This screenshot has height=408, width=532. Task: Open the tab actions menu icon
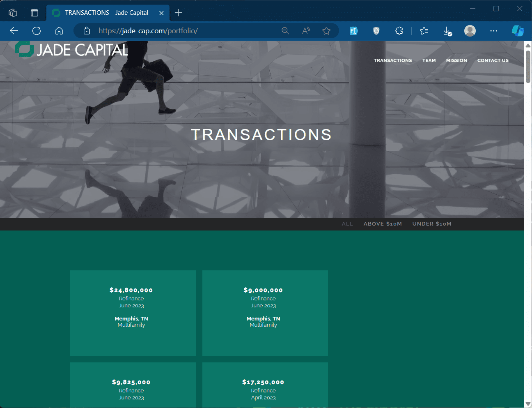point(34,13)
